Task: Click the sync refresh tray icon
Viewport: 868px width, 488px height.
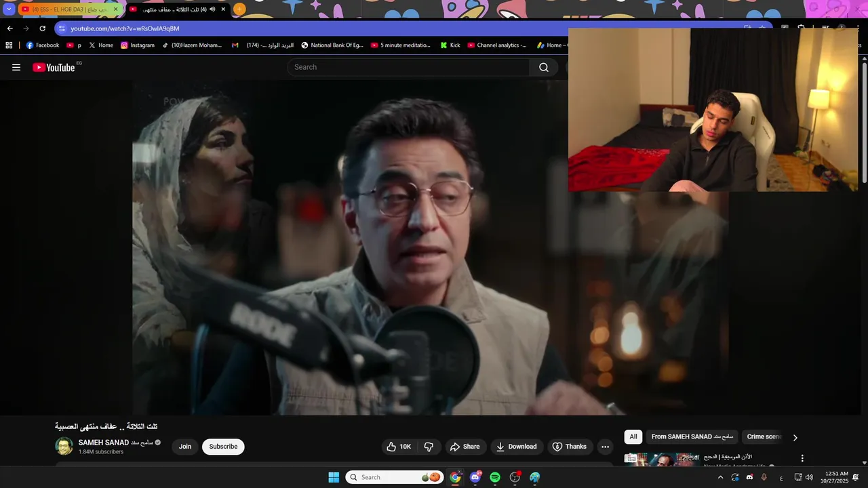Action: pyautogui.click(x=735, y=477)
